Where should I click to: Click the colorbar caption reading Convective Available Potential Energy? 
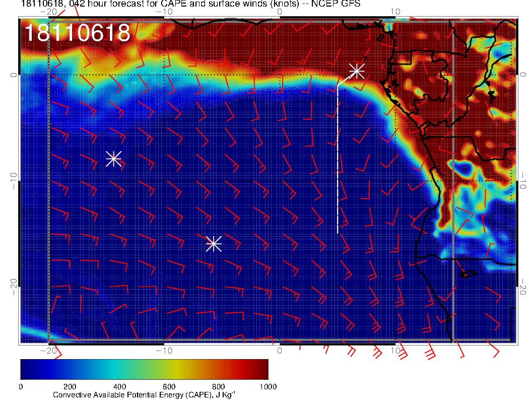coord(144,395)
